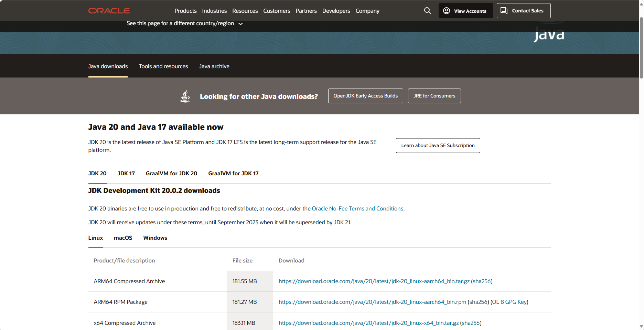Open the Products menu
This screenshot has height=330, width=644.
(x=185, y=11)
